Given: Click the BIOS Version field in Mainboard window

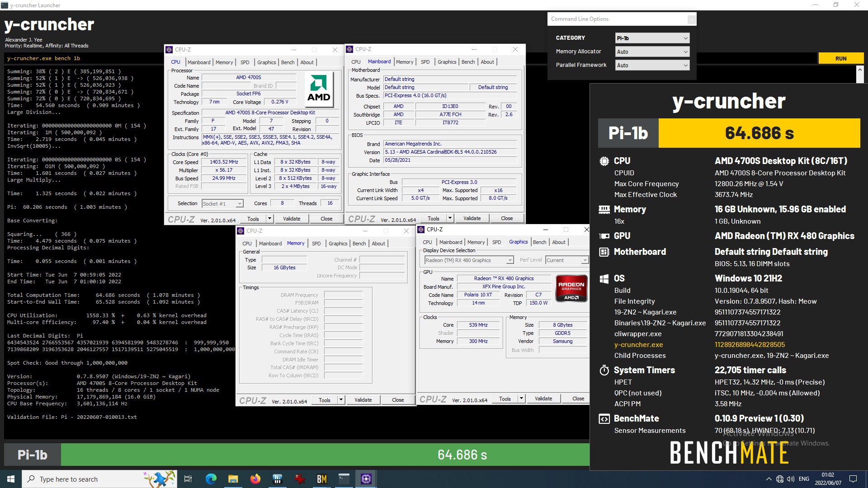Looking at the screenshot, I should tap(449, 152).
